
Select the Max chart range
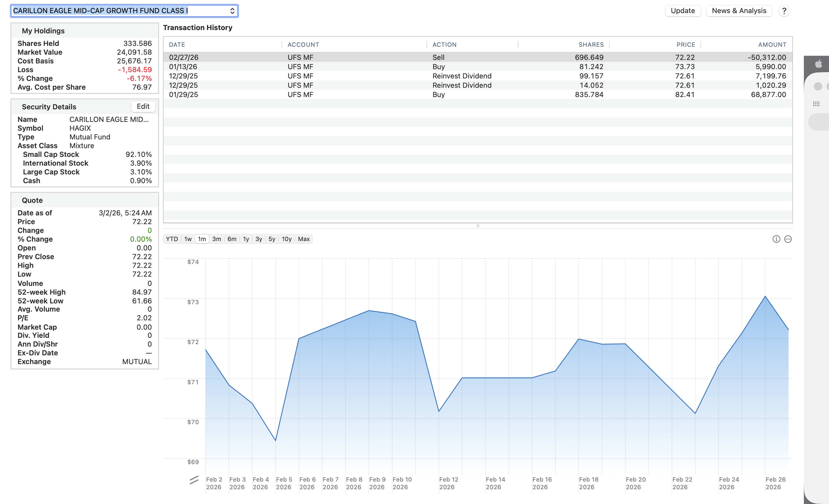(303, 239)
